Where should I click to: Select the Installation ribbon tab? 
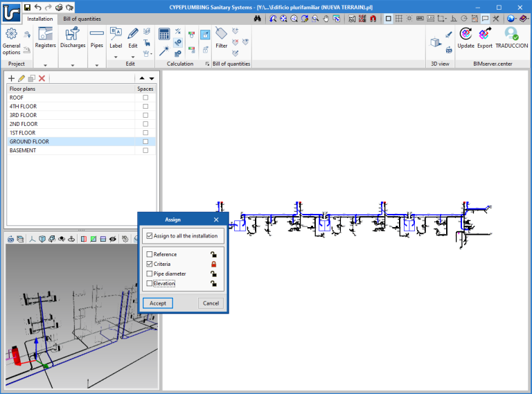(39, 19)
